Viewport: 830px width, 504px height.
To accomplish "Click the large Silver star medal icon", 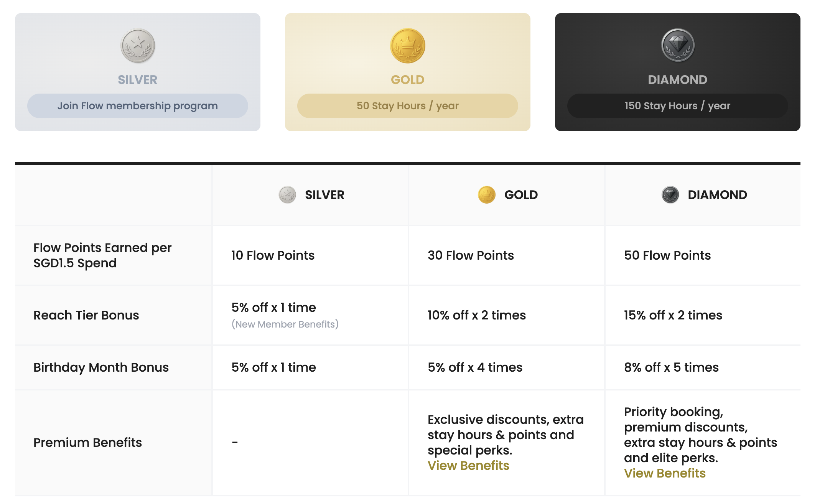I will click(138, 46).
